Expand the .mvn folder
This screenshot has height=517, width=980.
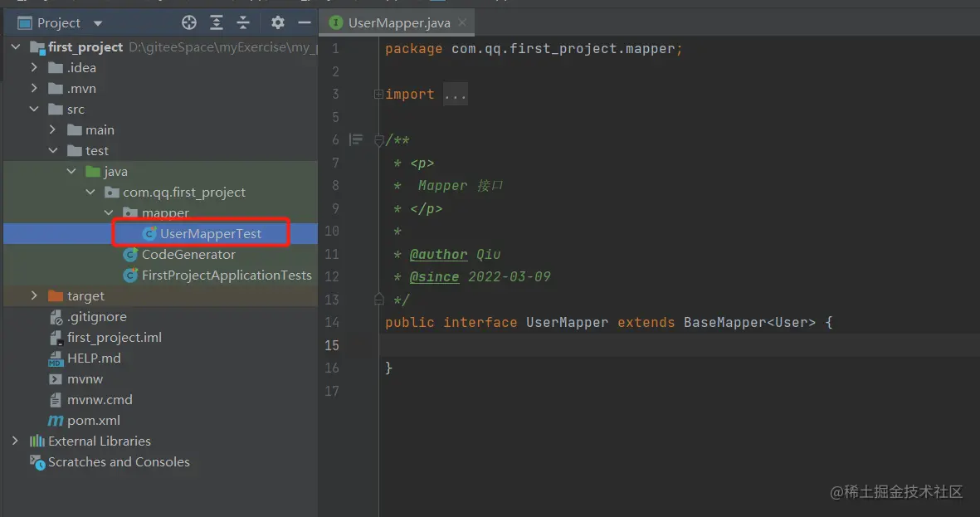pos(34,88)
